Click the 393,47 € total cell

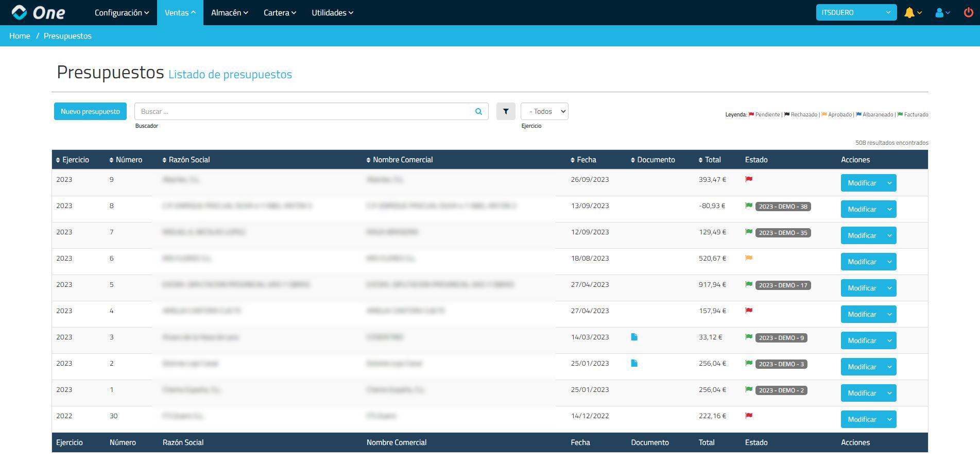[712, 179]
